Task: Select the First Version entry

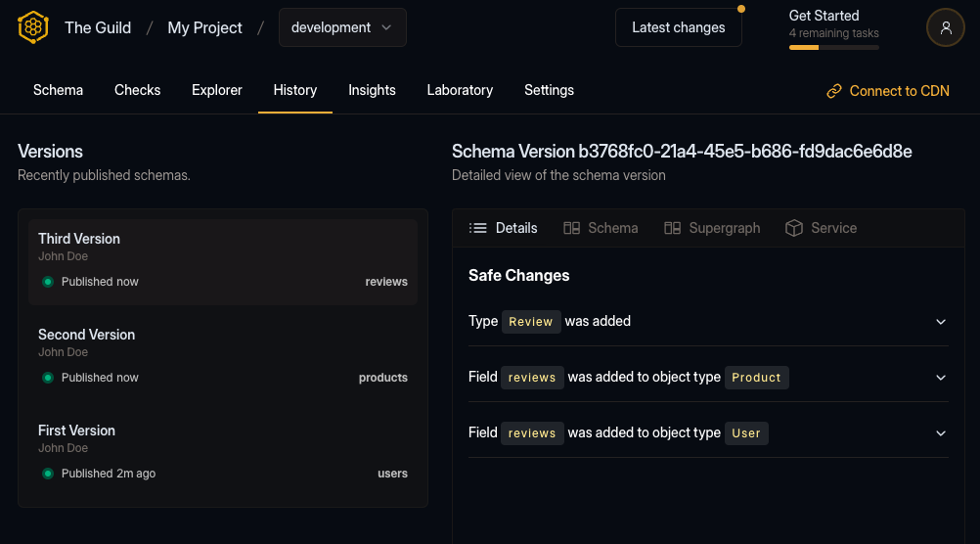Action: [222, 451]
